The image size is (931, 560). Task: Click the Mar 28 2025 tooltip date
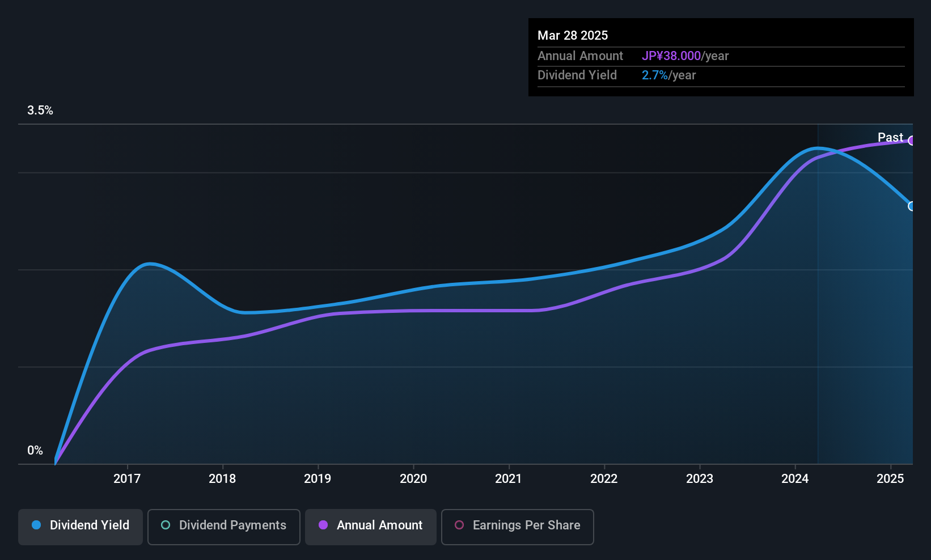tap(573, 36)
